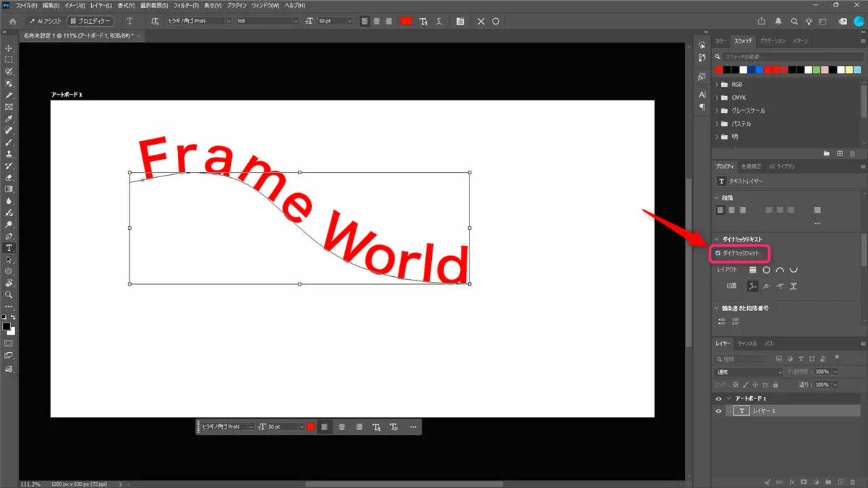Right align text in the options bar
The width and height of the screenshot is (868, 488).
[x=388, y=21]
